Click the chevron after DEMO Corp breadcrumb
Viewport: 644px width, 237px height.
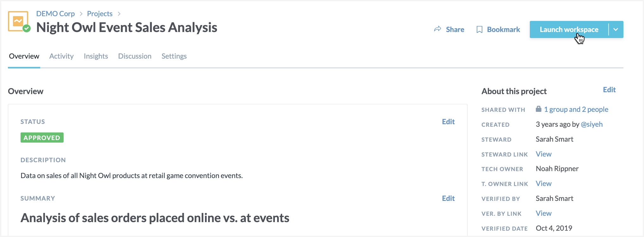[81, 14]
